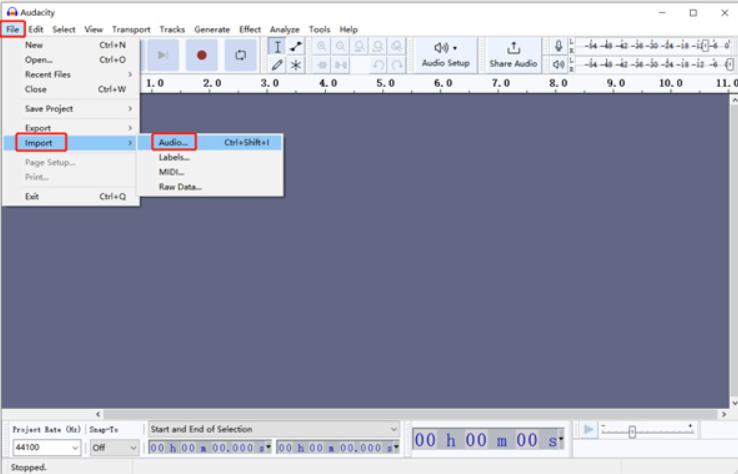Choose Open... from the File menu

tap(71, 60)
